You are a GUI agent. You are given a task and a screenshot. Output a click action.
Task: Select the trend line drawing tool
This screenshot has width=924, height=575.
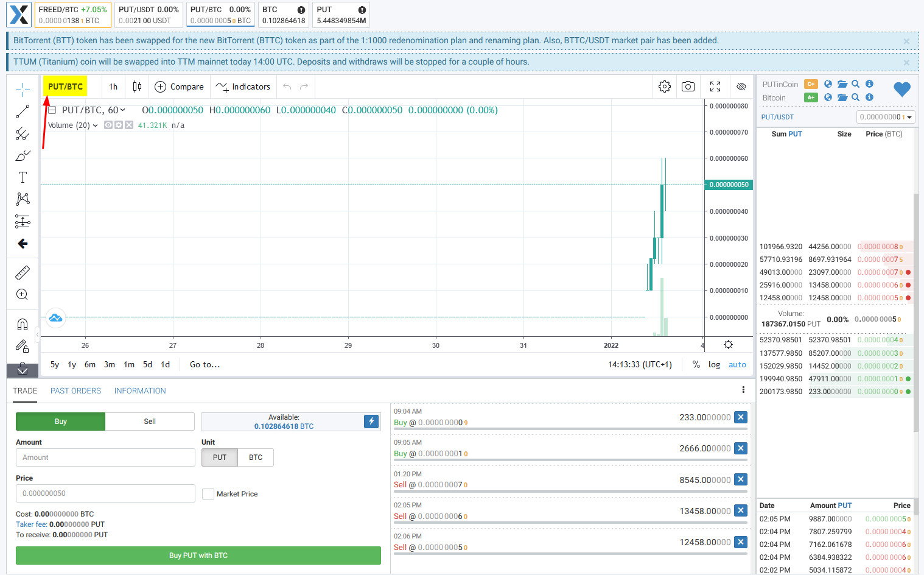(23, 111)
